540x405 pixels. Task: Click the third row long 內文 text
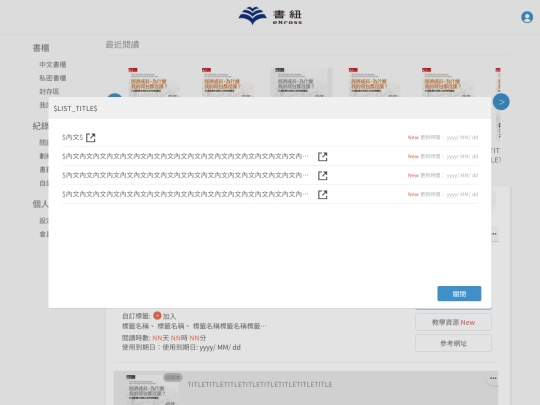tap(185, 175)
